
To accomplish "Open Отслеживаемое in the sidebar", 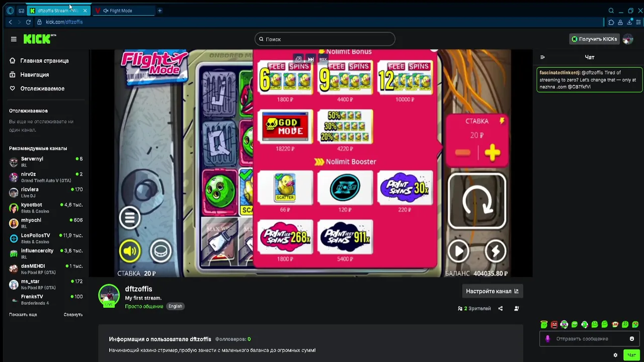I will (x=37, y=88).
